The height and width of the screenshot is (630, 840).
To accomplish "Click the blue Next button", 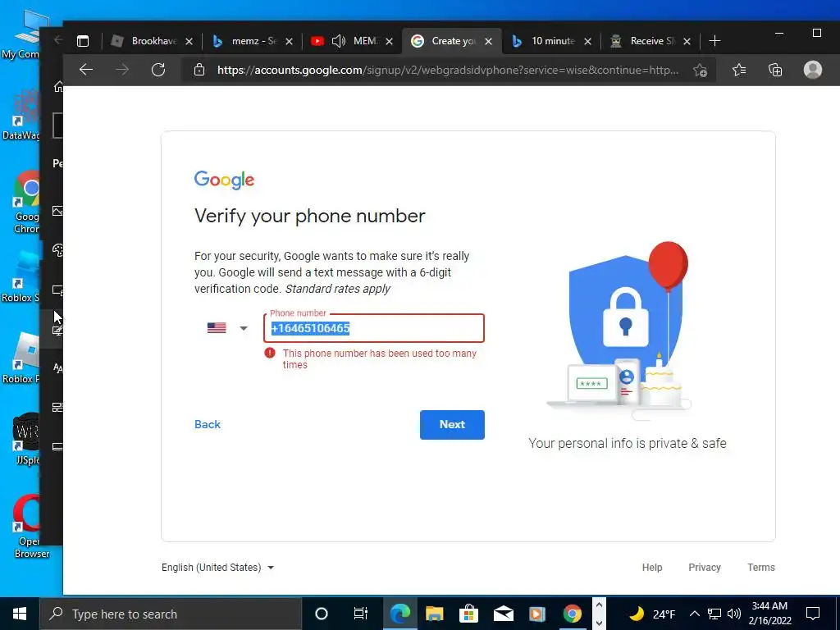I will [452, 425].
